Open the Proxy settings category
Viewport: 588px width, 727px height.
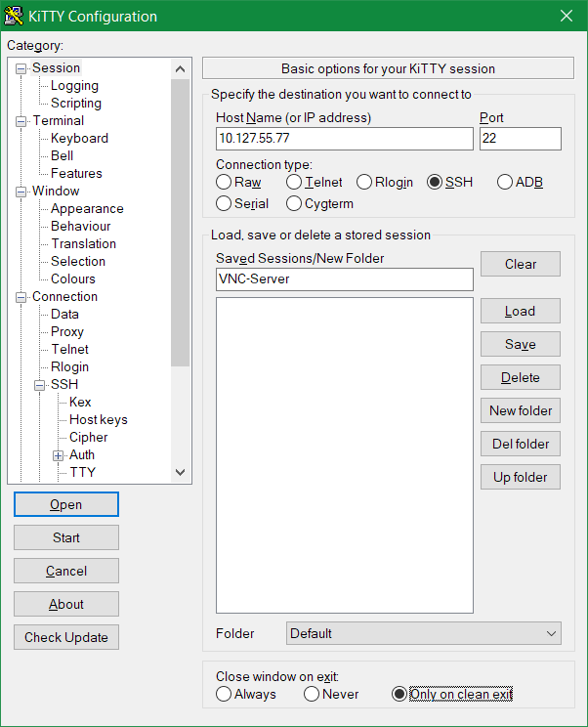point(67,332)
